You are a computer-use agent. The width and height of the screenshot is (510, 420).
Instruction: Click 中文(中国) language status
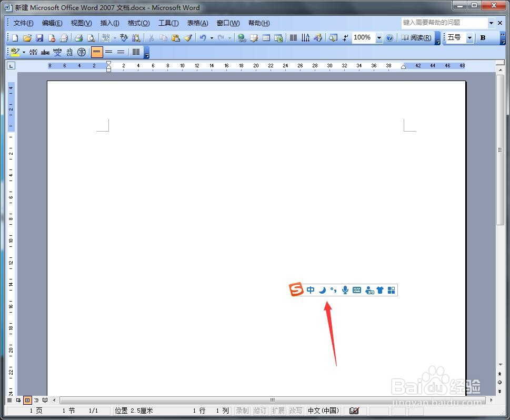(x=323, y=411)
